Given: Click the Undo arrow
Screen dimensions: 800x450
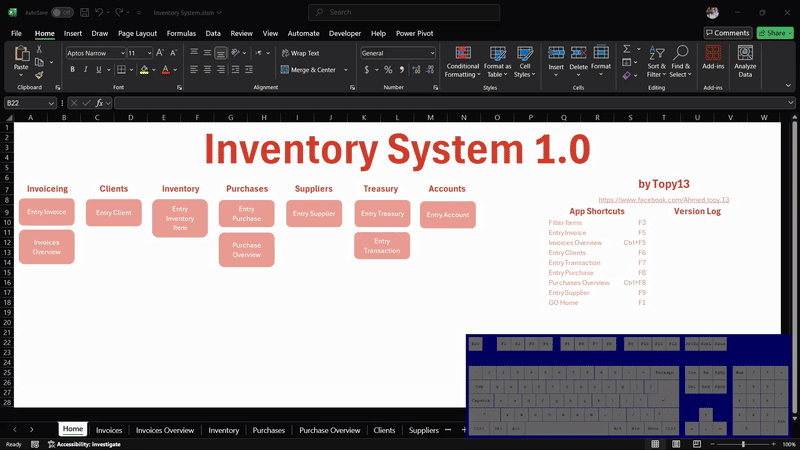Looking at the screenshot, I should pyautogui.click(x=99, y=12).
